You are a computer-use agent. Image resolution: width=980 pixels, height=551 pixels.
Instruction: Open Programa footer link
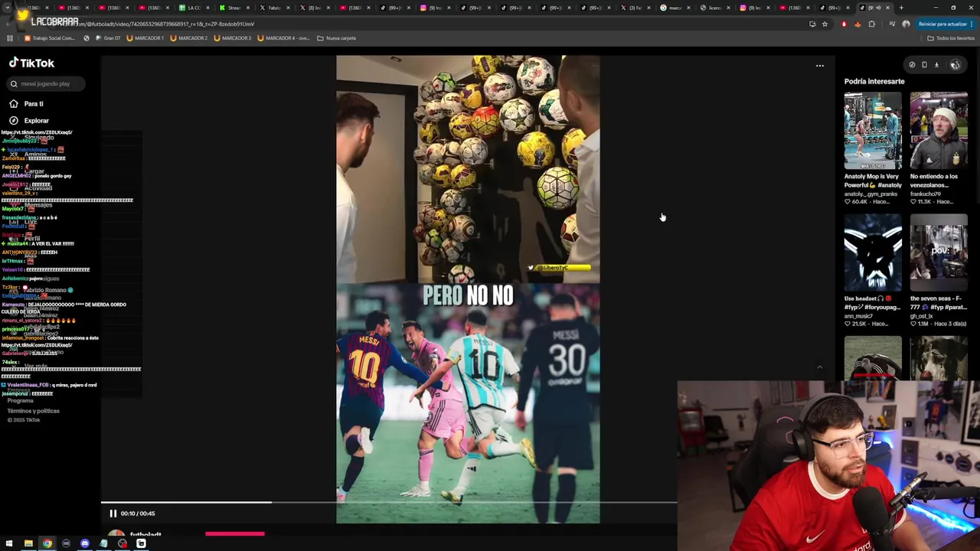coord(21,401)
